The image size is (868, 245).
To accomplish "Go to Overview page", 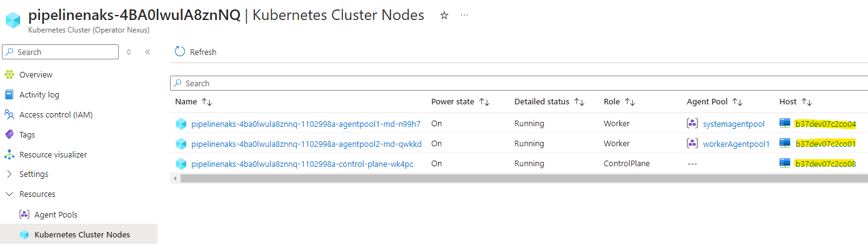I will click(x=36, y=74).
